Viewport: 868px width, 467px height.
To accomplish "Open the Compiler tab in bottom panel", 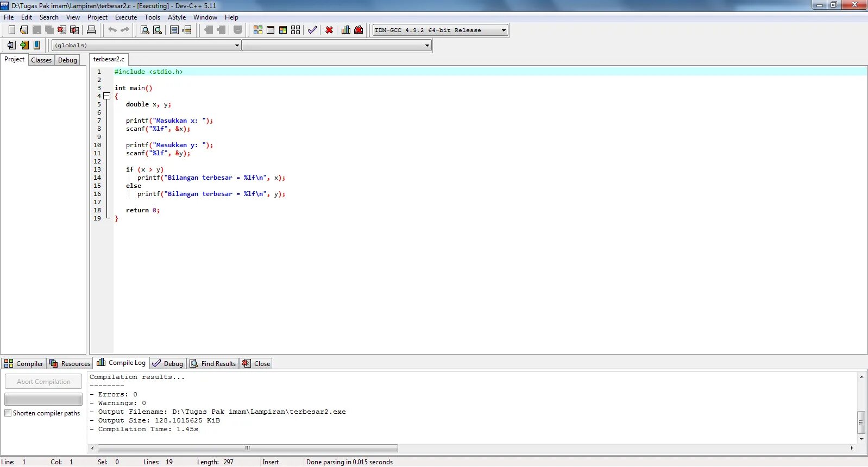I will 24,364.
